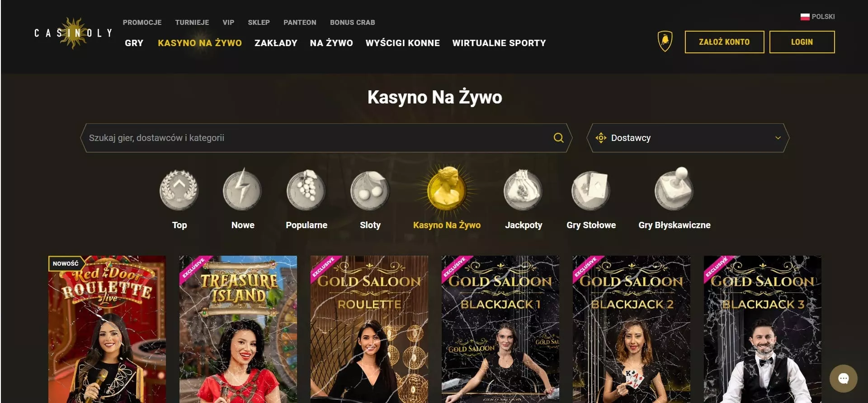Viewport: 868px width, 403px height.
Task: Open the Zakłady menu item
Action: click(276, 43)
